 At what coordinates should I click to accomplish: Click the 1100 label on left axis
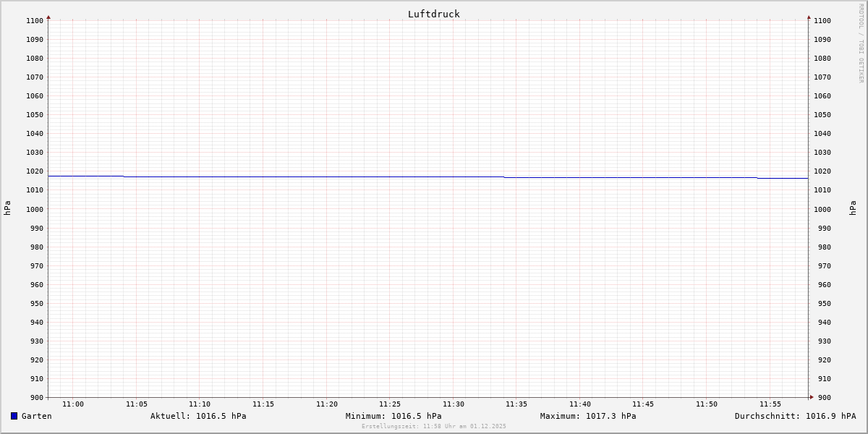[x=34, y=21]
